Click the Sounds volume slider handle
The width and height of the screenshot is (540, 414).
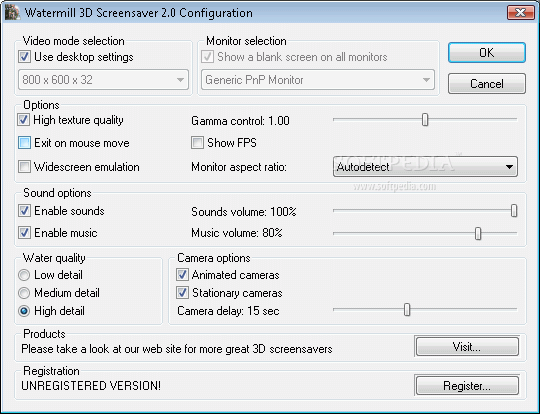514,211
